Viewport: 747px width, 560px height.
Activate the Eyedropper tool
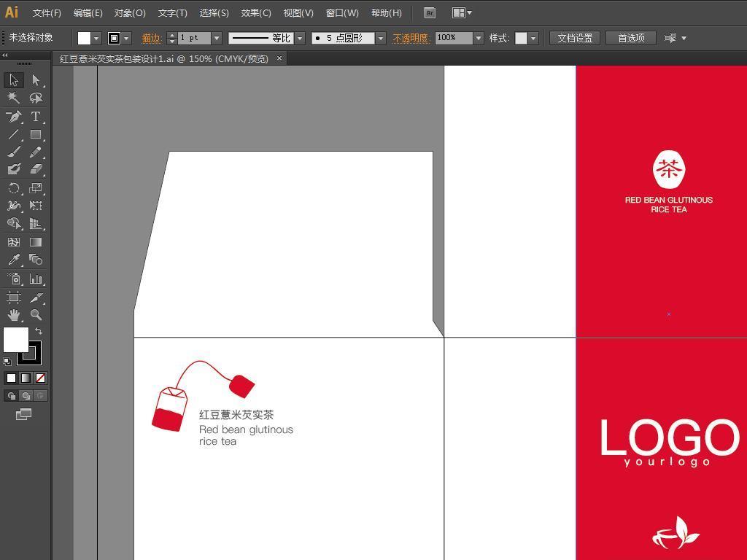14,260
